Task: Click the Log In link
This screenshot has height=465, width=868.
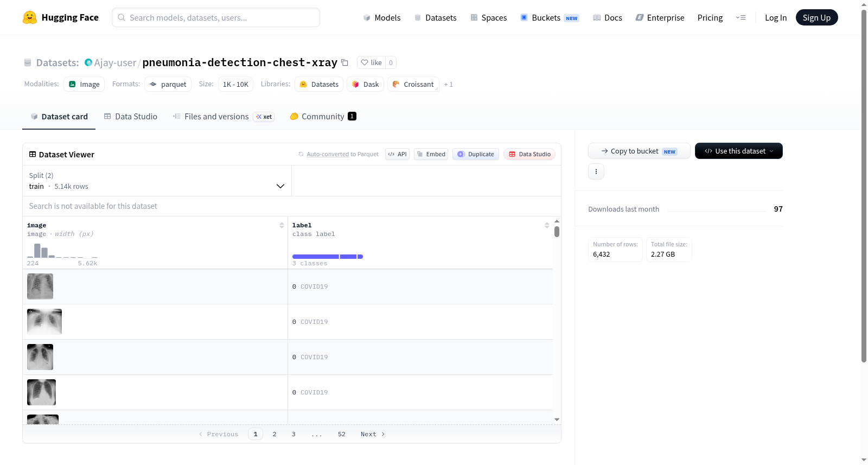Action: coord(776,17)
